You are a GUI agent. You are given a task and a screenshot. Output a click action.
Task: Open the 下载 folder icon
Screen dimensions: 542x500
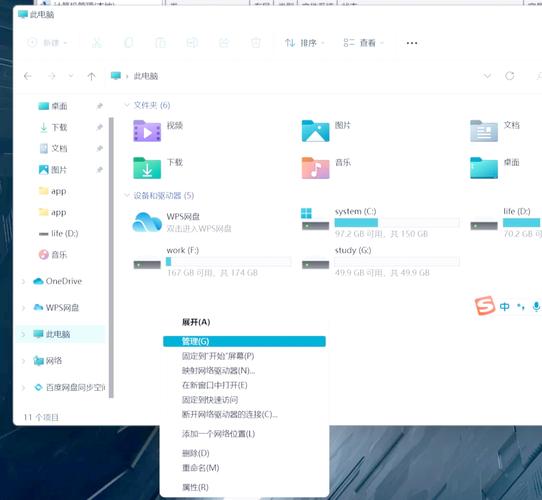click(147, 168)
